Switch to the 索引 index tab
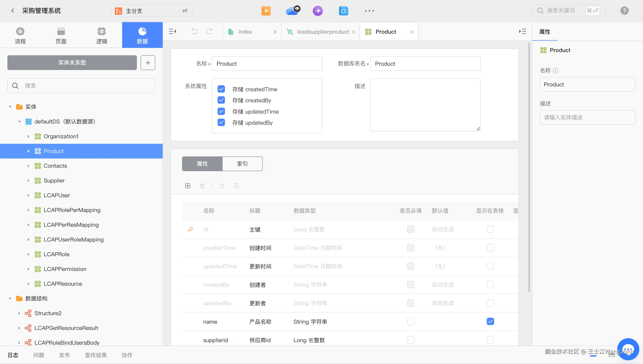Screen dimensions: 643x364 [x=242, y=164]
